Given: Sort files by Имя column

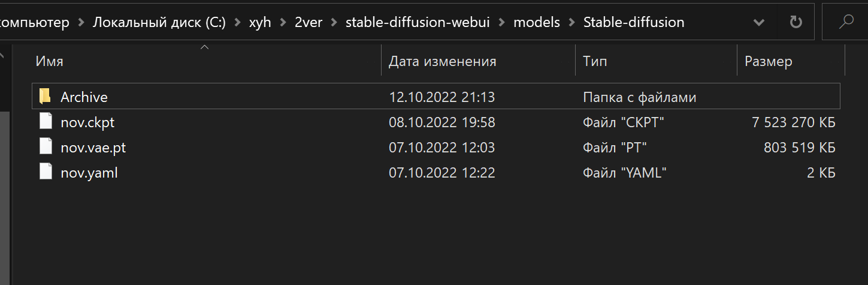Looking at the screenshot, I should click(x=49, y=61).
